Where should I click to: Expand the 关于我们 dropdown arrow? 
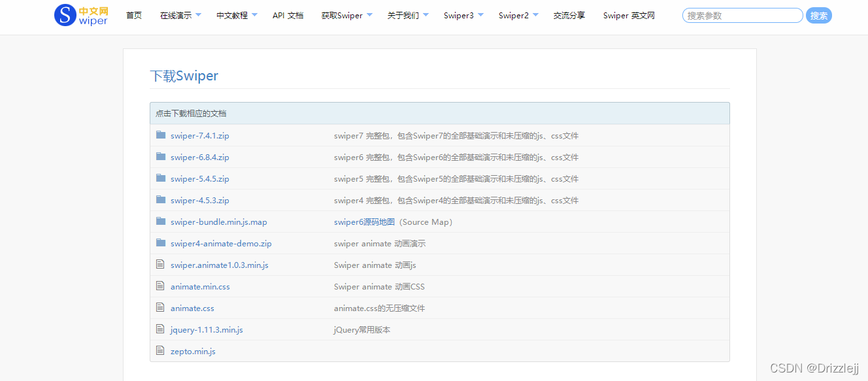pos(426,15)
